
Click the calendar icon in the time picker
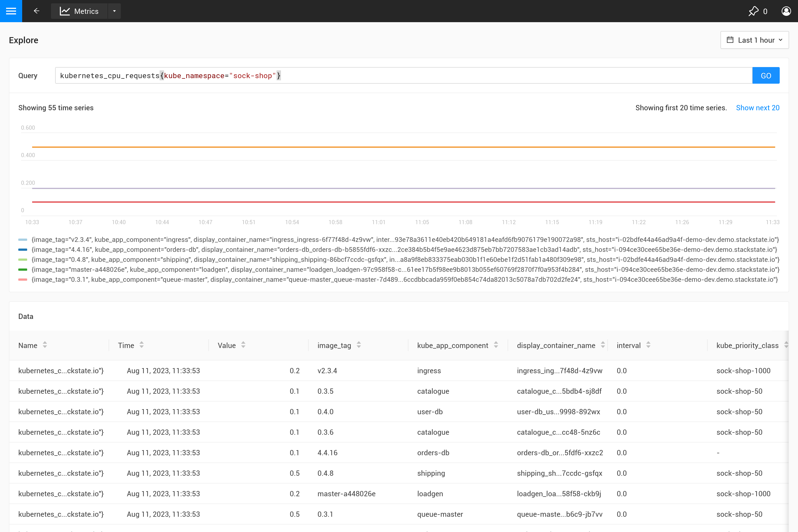(x=730, y=40)
